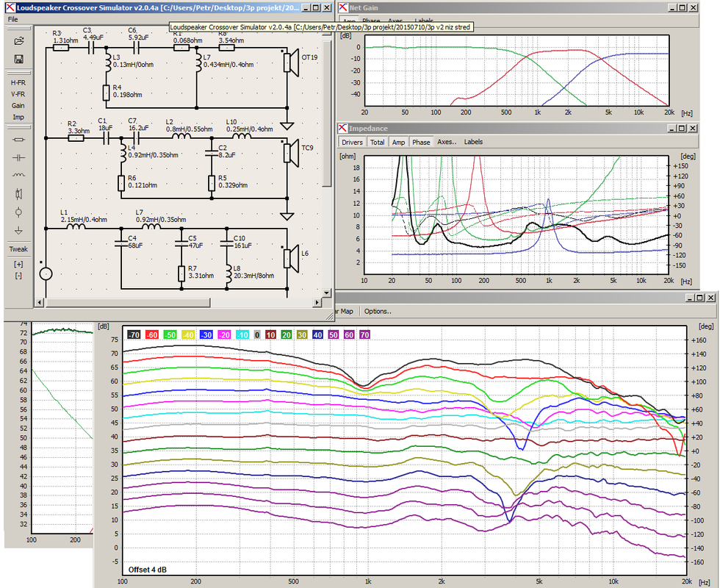Click the -70 degree legend swatch
Image resolution: width=720 pixels, height=588 pixels.
pos(134,335)
